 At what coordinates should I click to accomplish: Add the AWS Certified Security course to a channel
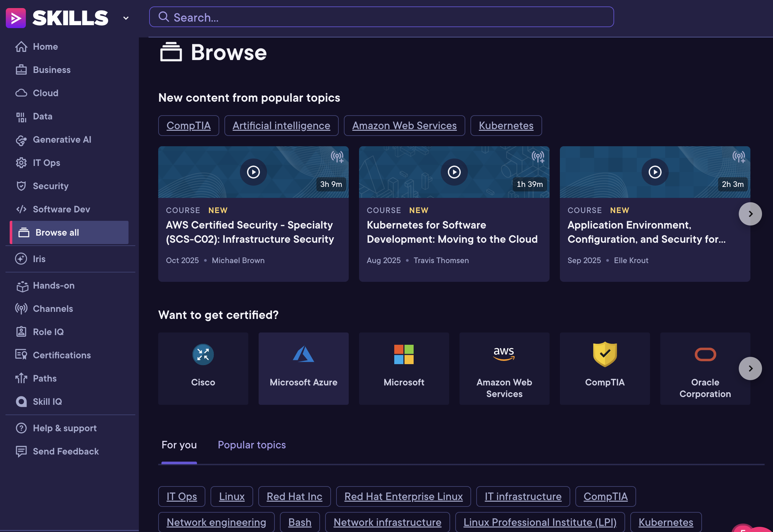(337, 157)
